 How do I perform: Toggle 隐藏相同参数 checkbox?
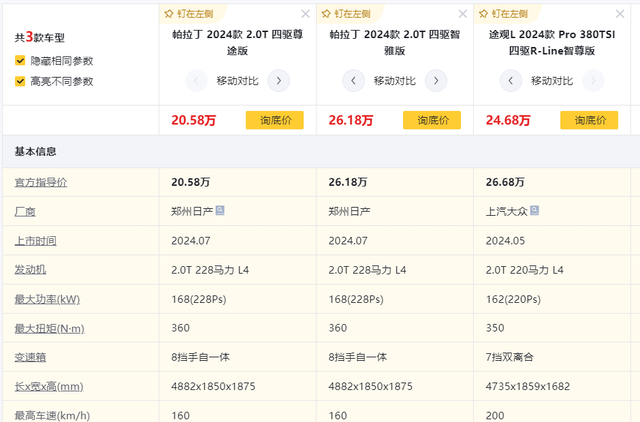click(20, 61)
